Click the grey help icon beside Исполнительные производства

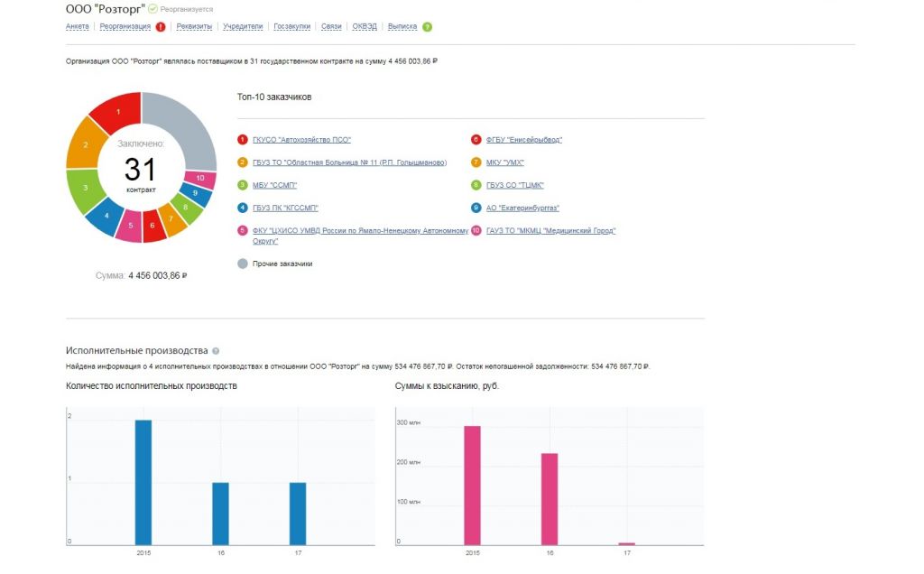[216, 351]
